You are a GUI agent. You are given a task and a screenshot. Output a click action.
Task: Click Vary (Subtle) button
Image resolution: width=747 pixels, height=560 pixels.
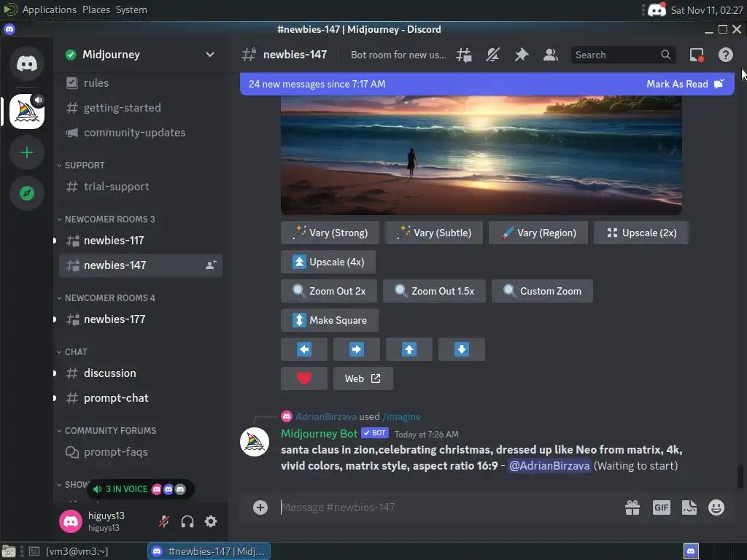point(434,233)
